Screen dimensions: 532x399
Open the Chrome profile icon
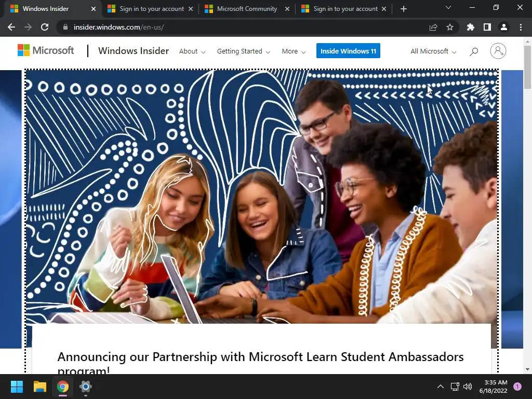click(504, 27)
